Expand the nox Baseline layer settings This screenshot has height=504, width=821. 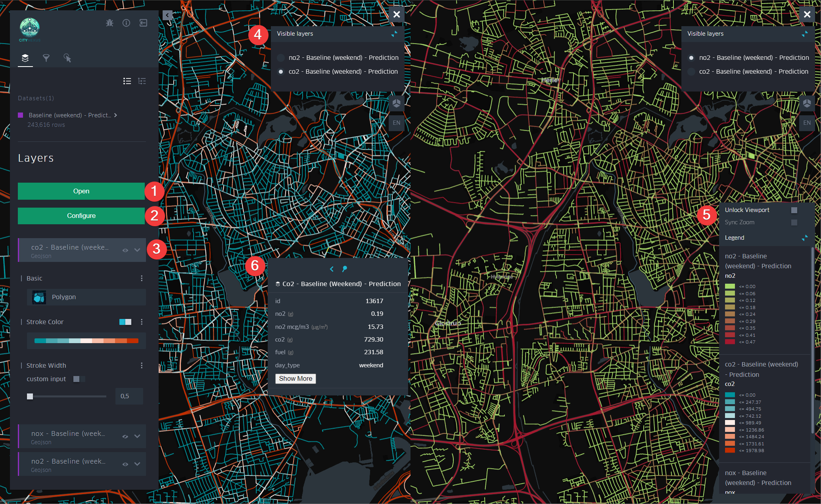click(137, 437)
